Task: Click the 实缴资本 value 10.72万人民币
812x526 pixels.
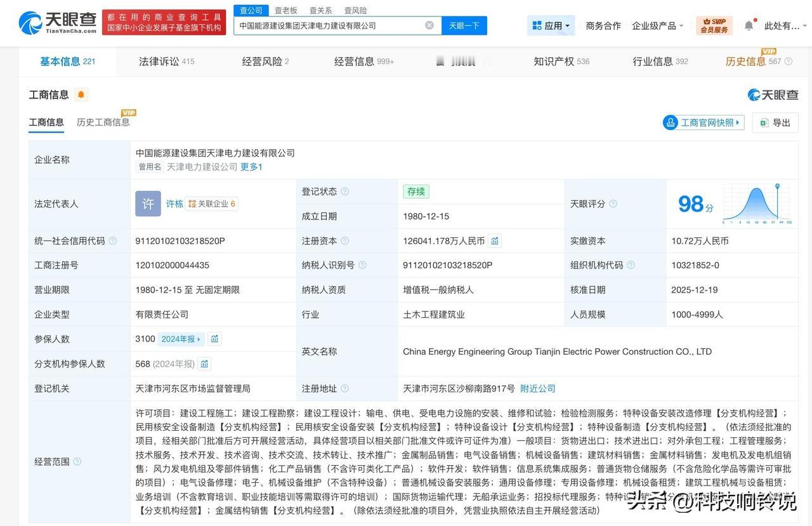Action: (x=700, y=241)
